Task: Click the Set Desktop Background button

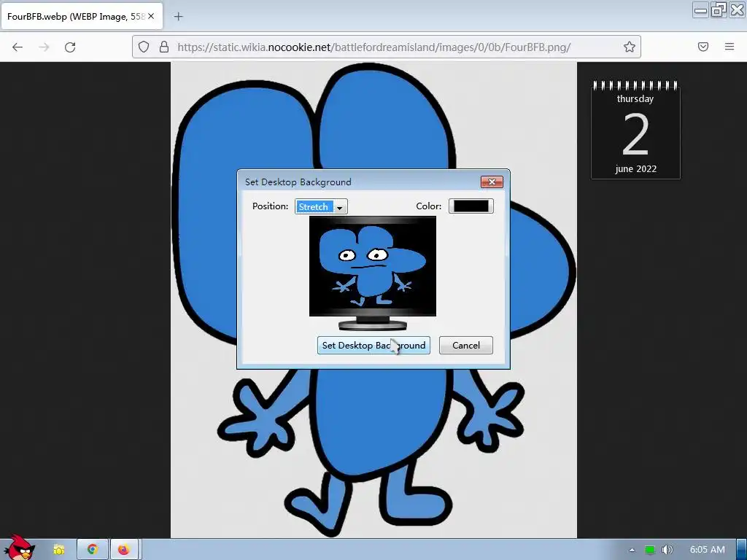Action: [373, 345]
